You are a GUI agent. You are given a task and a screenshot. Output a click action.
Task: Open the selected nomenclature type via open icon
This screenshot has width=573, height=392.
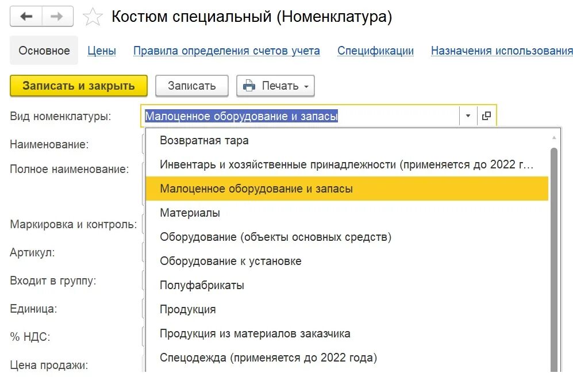coord(486,116)
